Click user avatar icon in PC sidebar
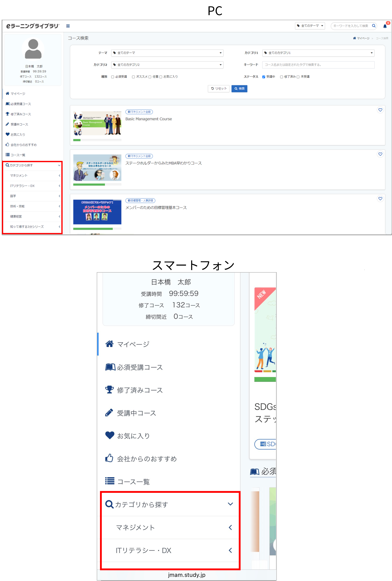The image size is (392, 581). (x=33, y=49)
